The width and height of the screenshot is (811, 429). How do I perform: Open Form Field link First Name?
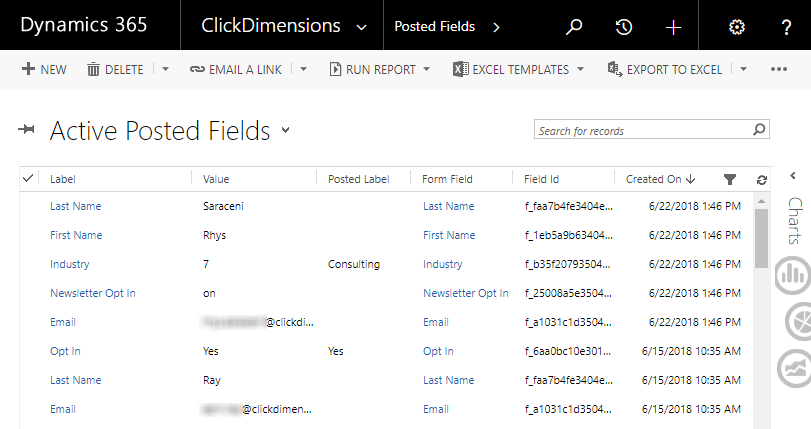click(x=449, y=235)
